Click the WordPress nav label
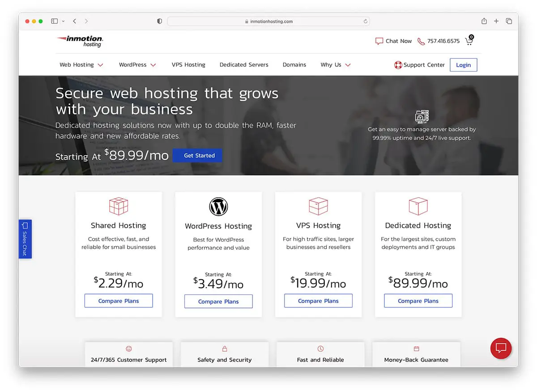The image size is (537, 392). [132, 65]
